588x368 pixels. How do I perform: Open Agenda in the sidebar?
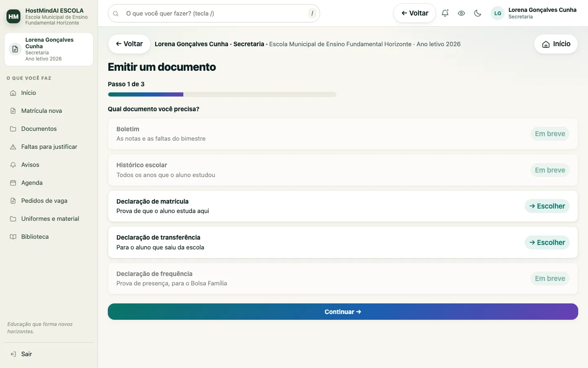pyautogui.click(x=49, y=183)
